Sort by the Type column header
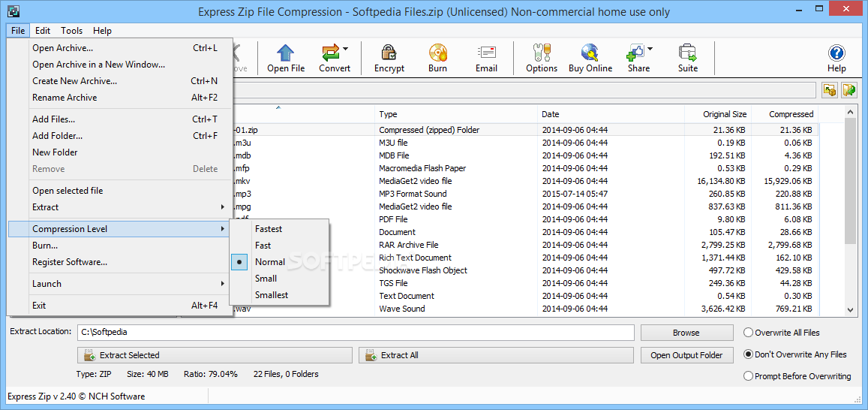Viewport: 868px width, 410px height. [456, 114]
